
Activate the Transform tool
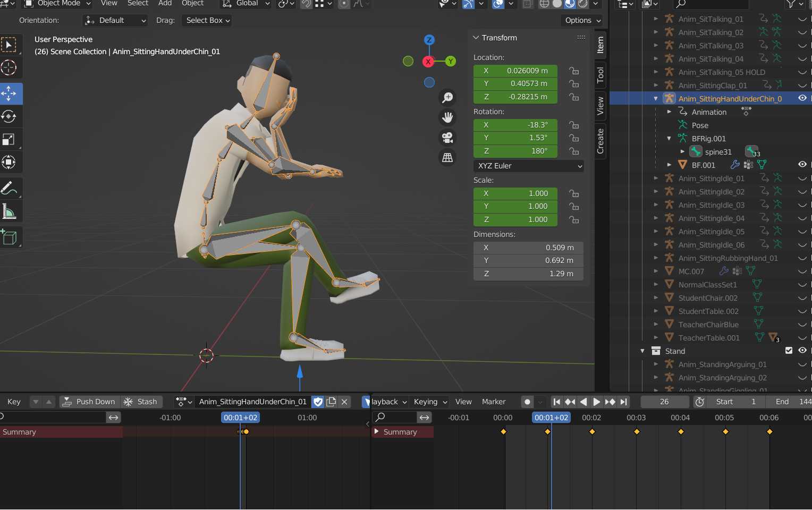[9, 162]
